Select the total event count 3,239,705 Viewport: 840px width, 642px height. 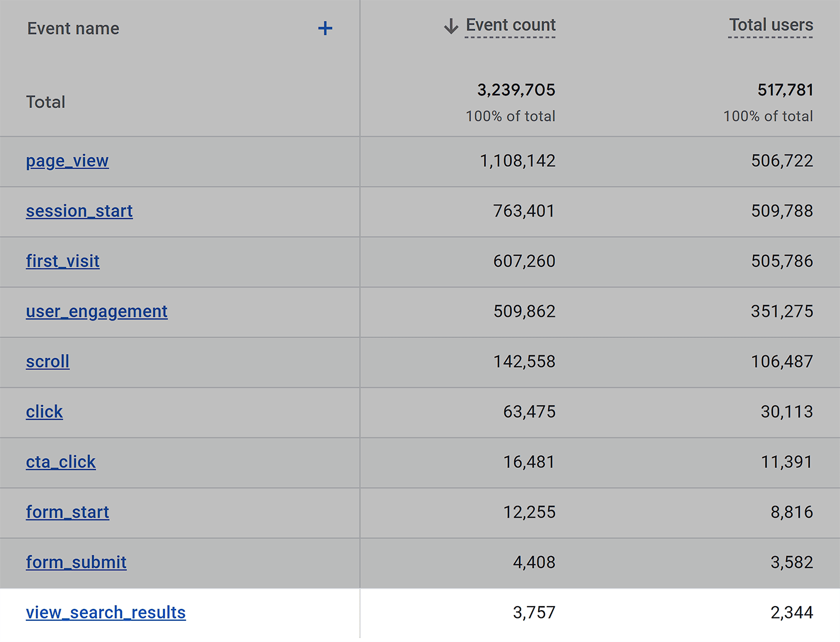(516, 90)
